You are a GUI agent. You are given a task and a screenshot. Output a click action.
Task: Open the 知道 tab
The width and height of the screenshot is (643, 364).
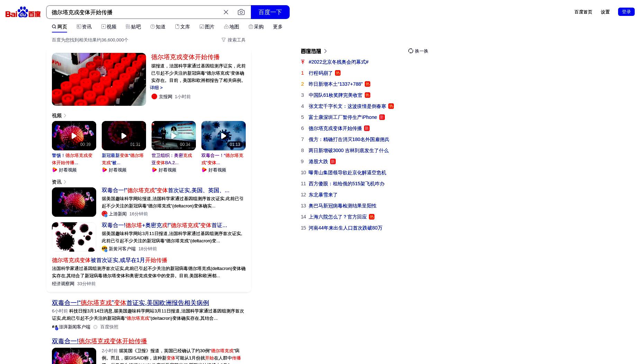(x=158, y=27)
